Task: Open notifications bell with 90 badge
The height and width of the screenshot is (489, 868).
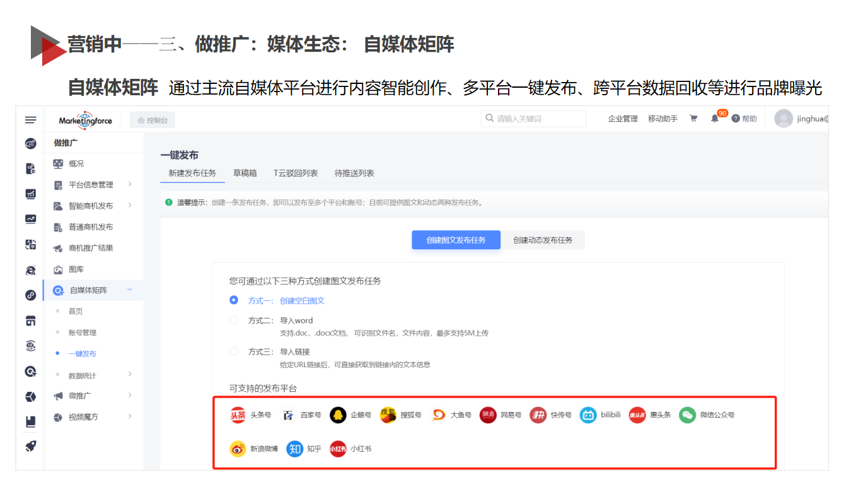Action: pyautogui.click(x=715, y=119)
